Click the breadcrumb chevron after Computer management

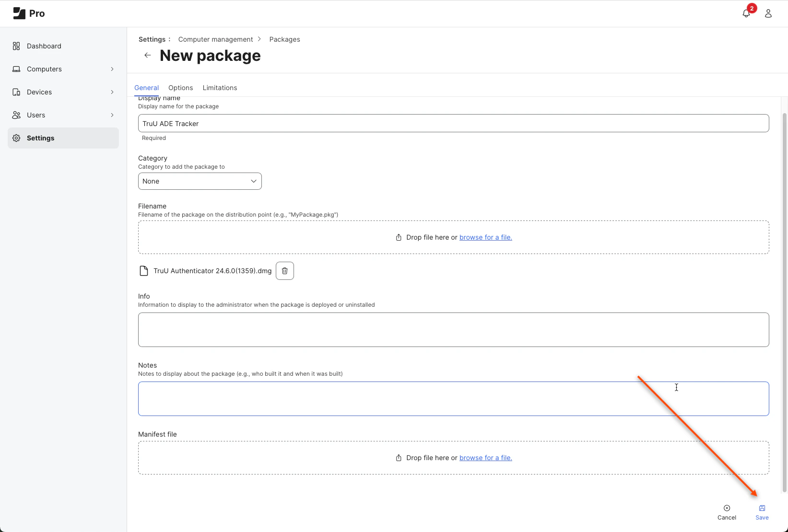(x=259, y=39)
